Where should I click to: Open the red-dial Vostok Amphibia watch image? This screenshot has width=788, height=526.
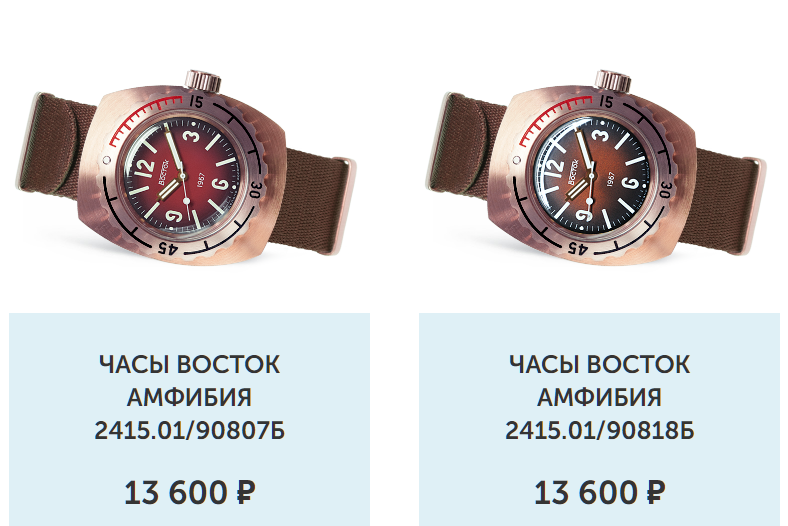[187, 168]
